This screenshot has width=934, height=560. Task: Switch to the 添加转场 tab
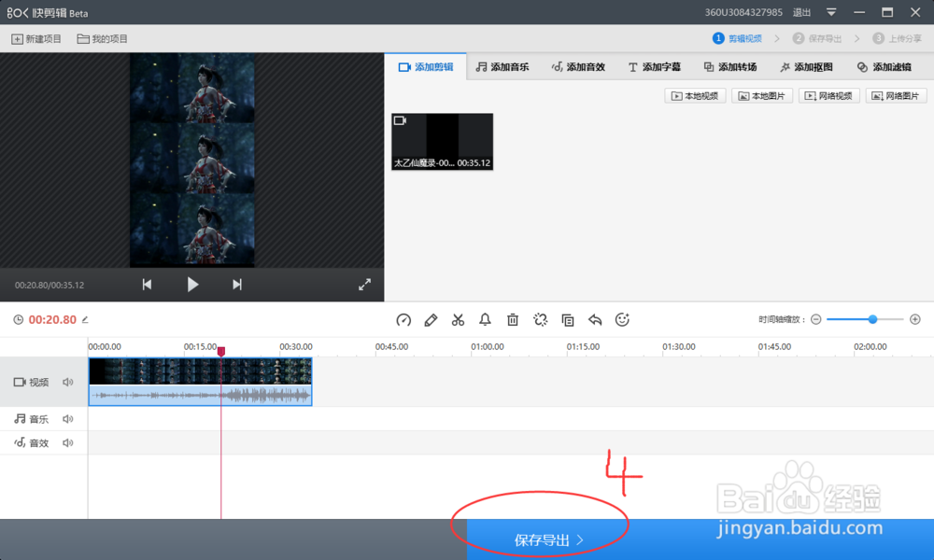pos(730,66)
